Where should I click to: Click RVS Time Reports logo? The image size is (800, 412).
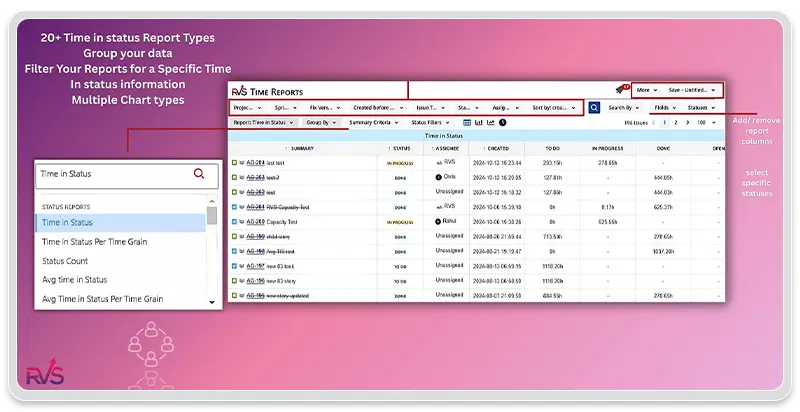pos(267,92)
